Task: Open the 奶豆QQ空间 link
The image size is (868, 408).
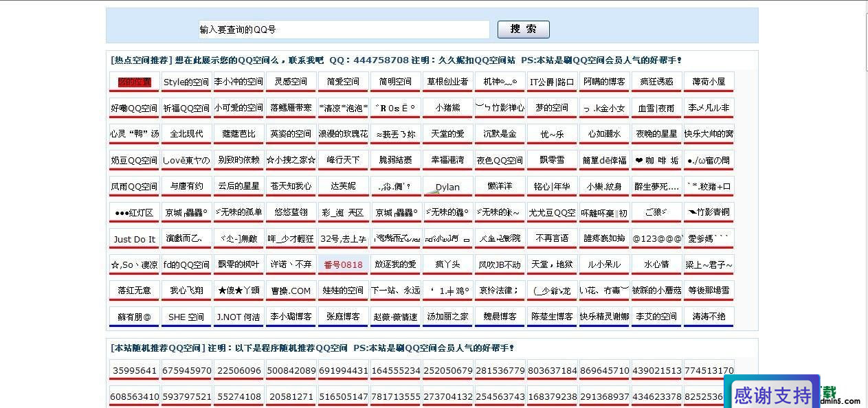Action: click(134, 160)
